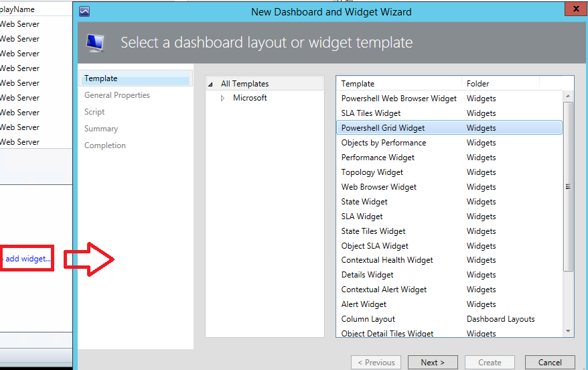The height and width of the screenshot is (370, 588).
Task: Select Microsoft folder in the tree
Action: coord(250,98)
